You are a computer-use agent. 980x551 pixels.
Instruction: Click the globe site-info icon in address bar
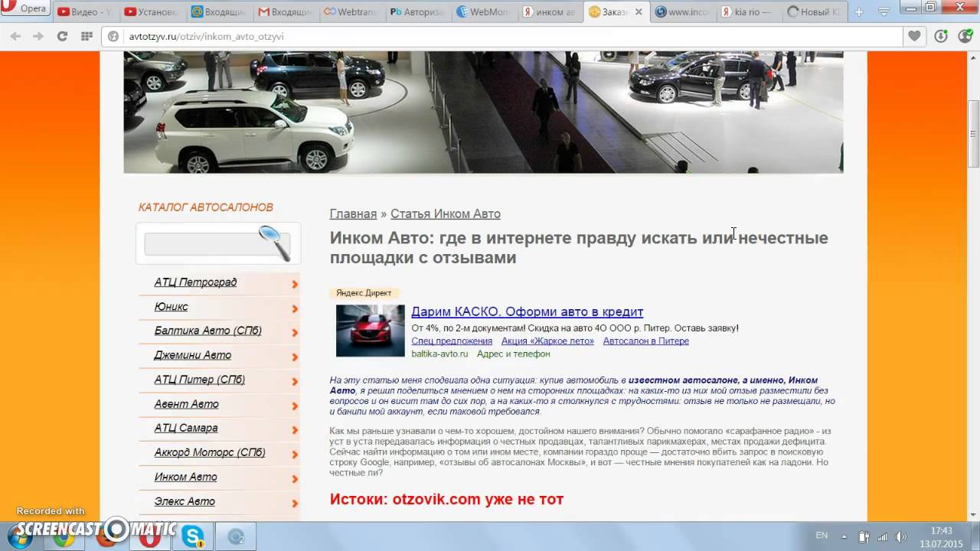(113, 36)
